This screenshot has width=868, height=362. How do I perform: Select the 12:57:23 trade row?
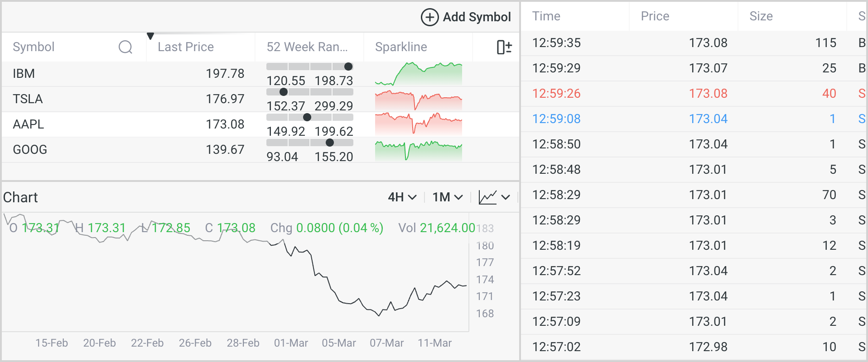coord(694,296)
